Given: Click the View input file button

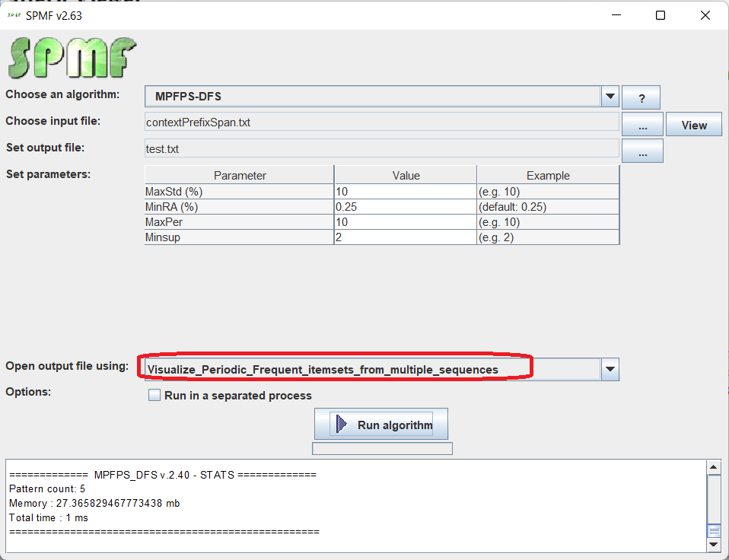Looking at the screenshot, I should (693, 125).
